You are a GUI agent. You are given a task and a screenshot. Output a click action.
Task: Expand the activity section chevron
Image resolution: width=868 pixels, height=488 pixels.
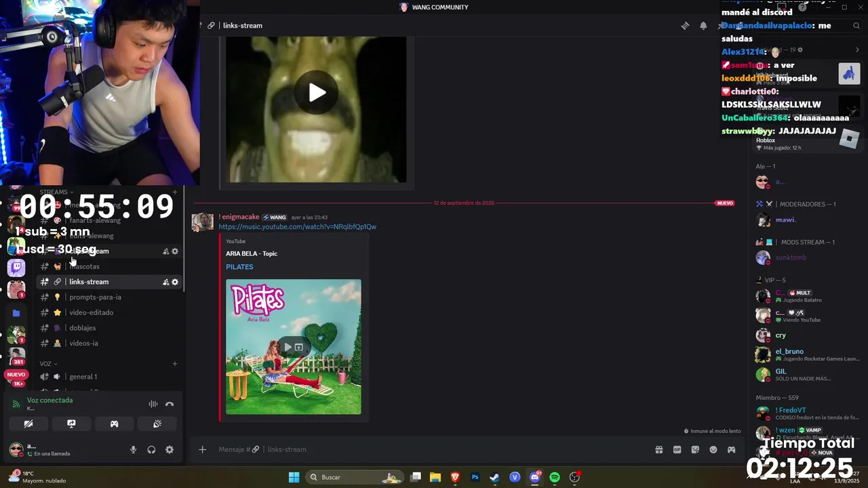coord(857,49)
